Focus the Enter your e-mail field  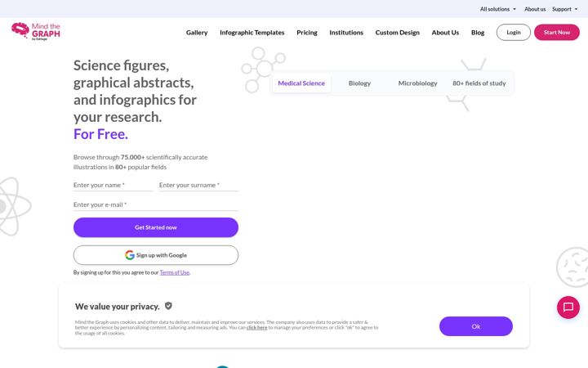pyautogui.click(x=156, y=204)
